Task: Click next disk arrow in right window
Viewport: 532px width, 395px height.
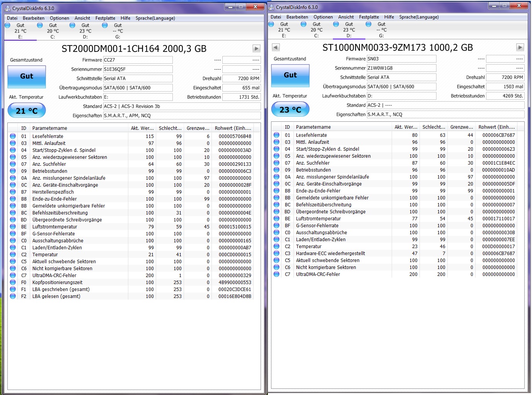Action: coord(520,47)
